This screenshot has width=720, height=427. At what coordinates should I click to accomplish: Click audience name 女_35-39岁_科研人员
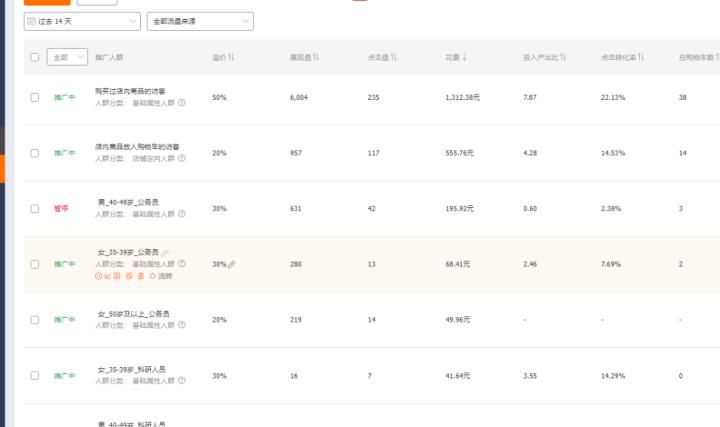(132, 370)
